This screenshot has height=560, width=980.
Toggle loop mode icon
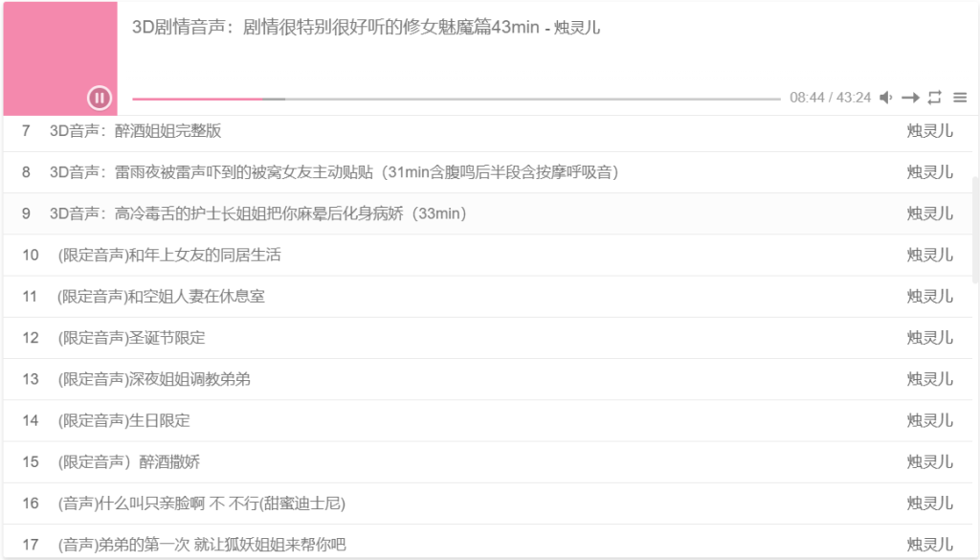935,98
